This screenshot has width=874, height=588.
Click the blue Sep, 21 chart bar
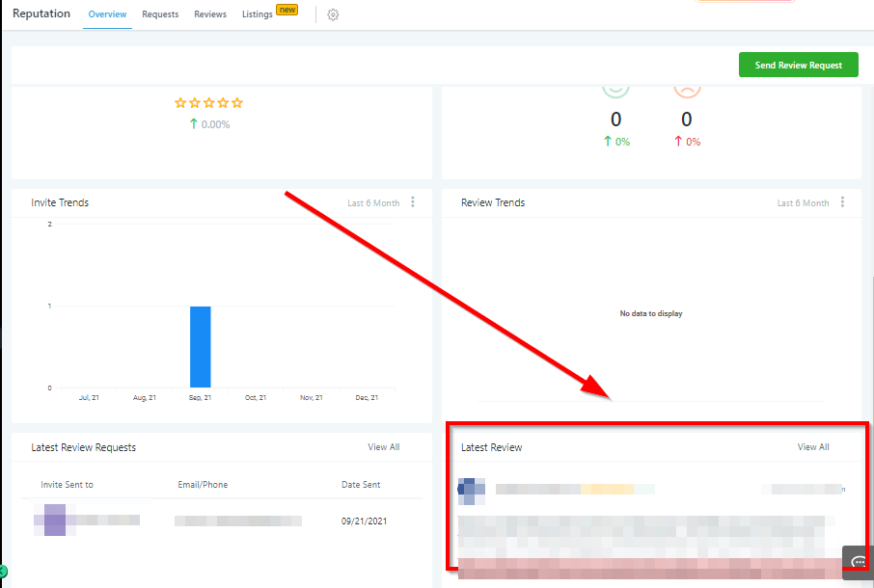click(x=200, y=347)
